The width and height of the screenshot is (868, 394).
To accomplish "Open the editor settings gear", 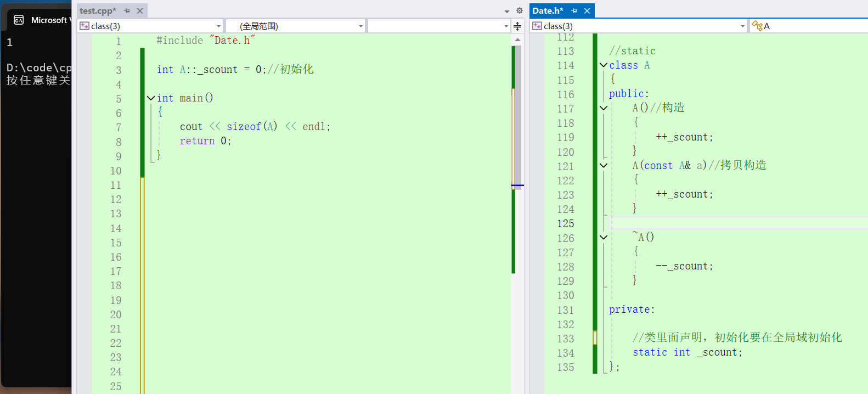I will pyautogui.click(x=520, y=11).
